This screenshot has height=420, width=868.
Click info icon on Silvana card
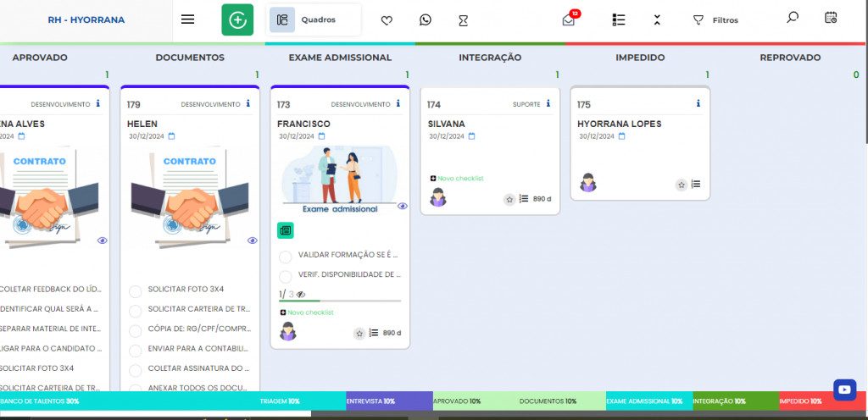548,104
